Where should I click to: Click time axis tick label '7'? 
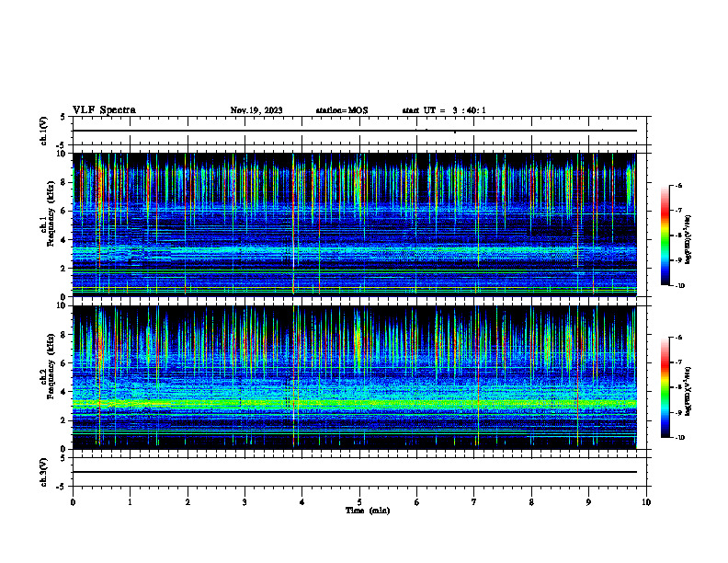click(x=474, y=502)
